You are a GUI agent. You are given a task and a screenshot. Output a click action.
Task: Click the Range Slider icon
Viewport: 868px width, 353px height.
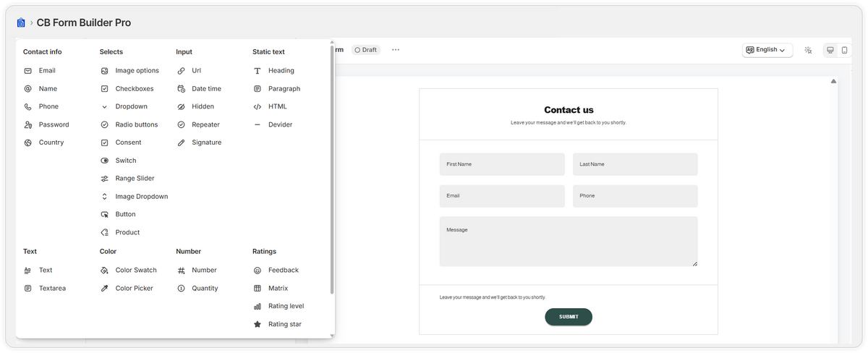(104, 179)
